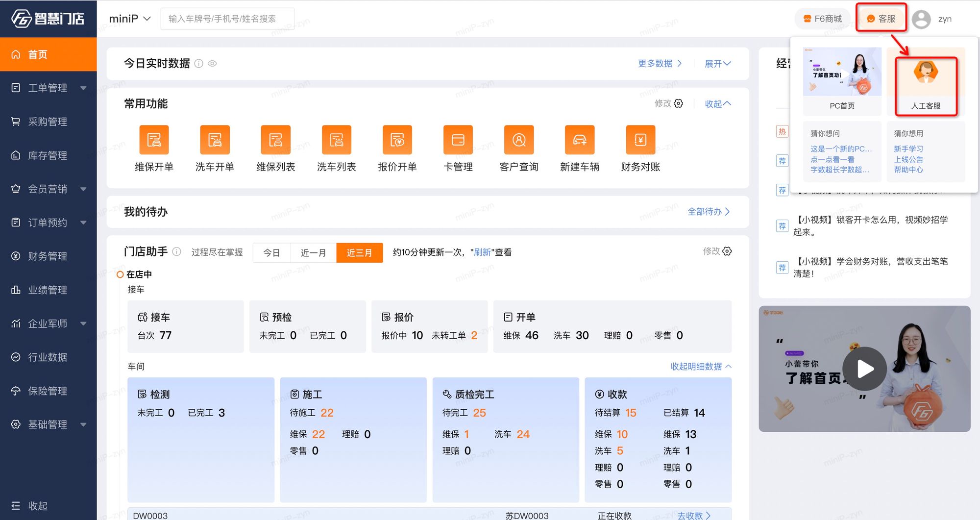This screenshot has width=980, height=520.
Task: Open 点一点看一看 suggested question
Action: pyautogui.click(x=832, y=159)
